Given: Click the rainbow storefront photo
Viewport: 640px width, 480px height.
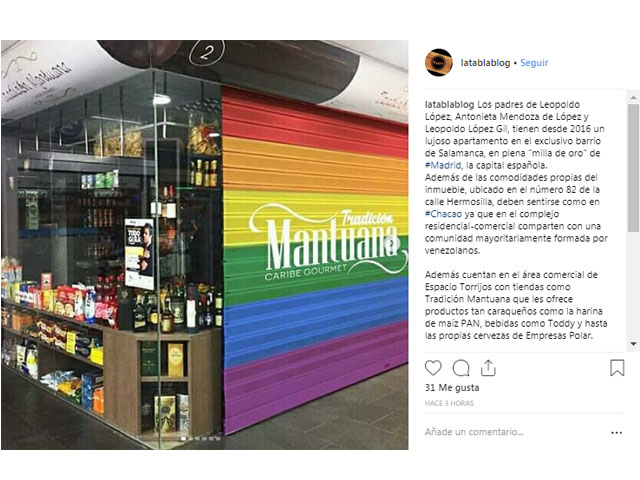Looking at the screenshot, I should tap(204, 245).
